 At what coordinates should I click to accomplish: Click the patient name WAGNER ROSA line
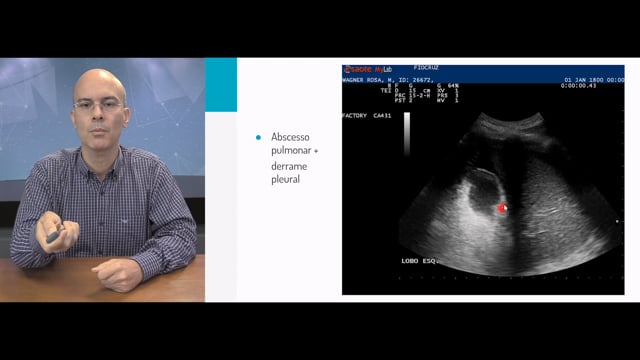point(388,80)
